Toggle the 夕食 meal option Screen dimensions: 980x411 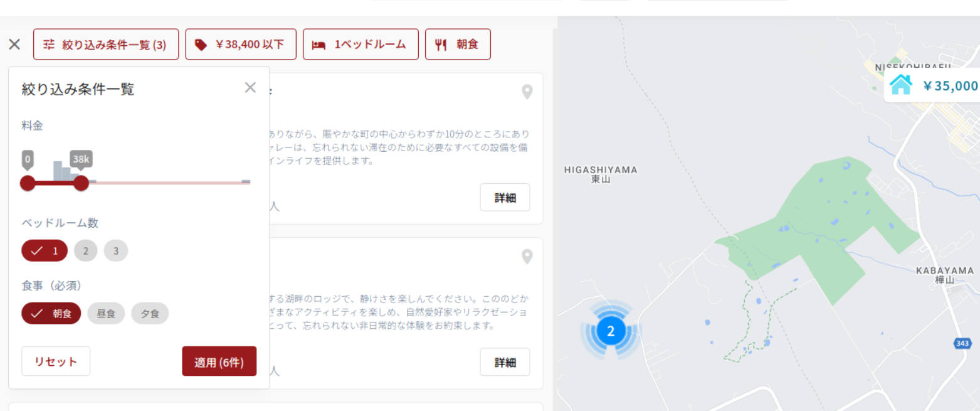[x=150, y=314]
